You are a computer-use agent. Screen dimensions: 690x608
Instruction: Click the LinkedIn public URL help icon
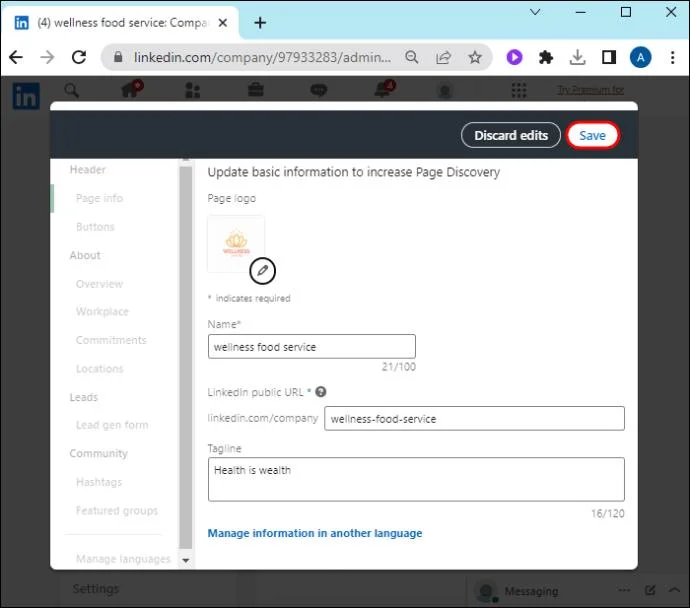pos(321,392)
